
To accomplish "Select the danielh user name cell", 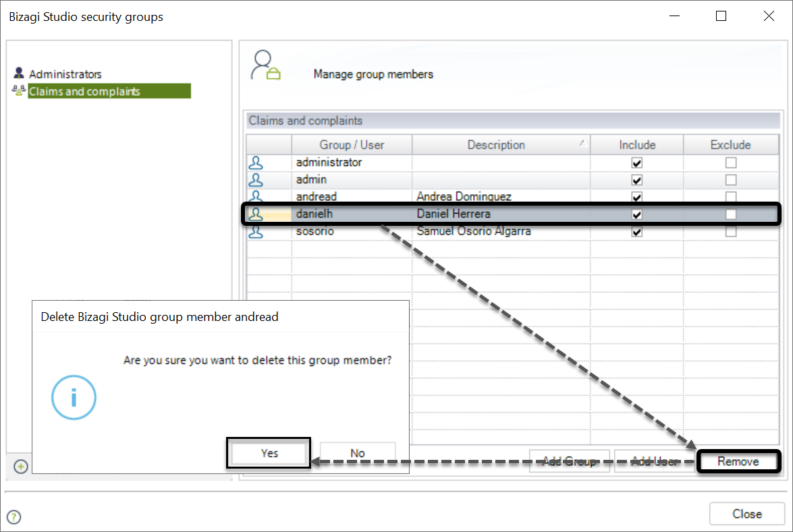I will [x=352, y=214].
